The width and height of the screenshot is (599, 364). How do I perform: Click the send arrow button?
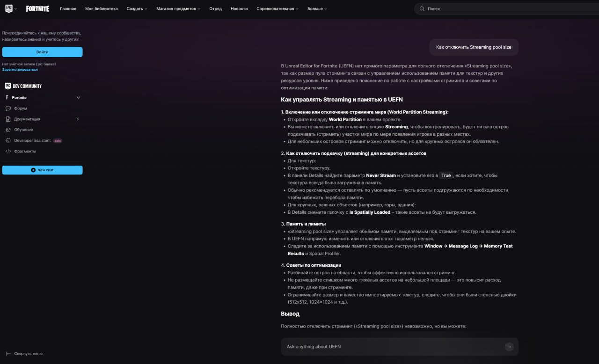[x=509, y=347]
